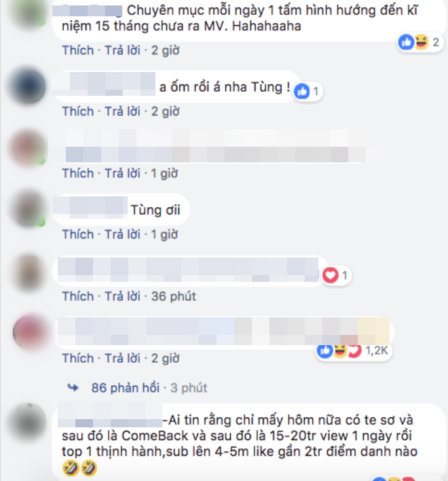Click the '2 giờ' timestamp under the first comment
Viewport: 448px width, 481px height.
pyautogui.click(x=165, y=50)
